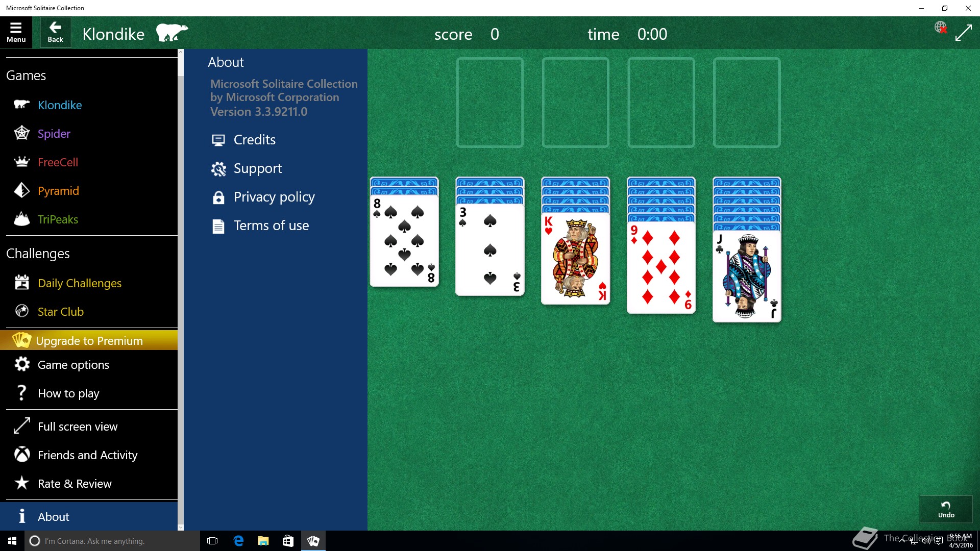Click the Spider web icon
This screenshot has width=980, height=551.
21,133
